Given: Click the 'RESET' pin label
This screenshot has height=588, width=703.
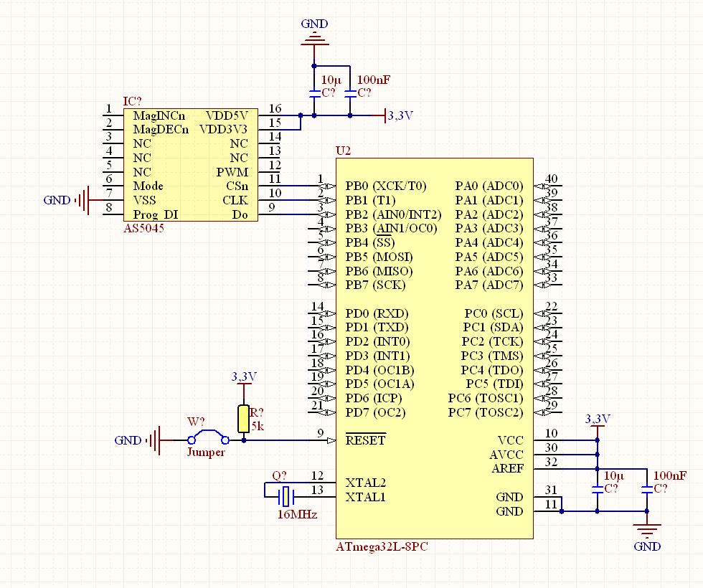Looking at the screenshot, I should pyautogui.click(x=365, y=440).
